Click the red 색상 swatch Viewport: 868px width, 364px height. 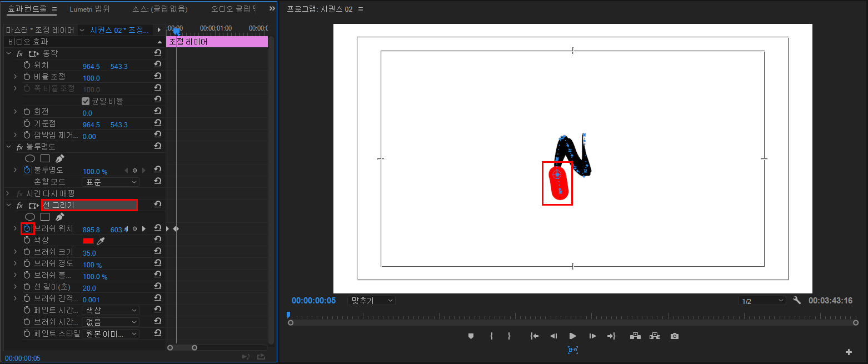coord(88,241)
